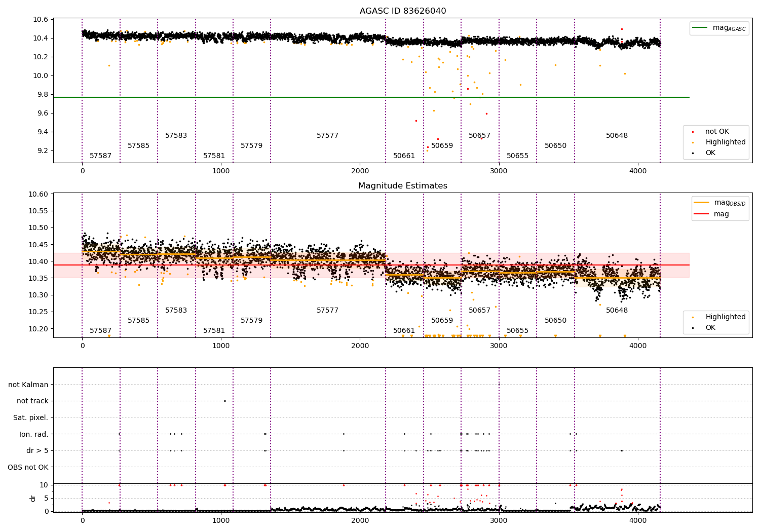This screenshot has height=532, width=760.
Task: Click the 9.2 tick on the top y-axis
Action: (x=42, y=151)
